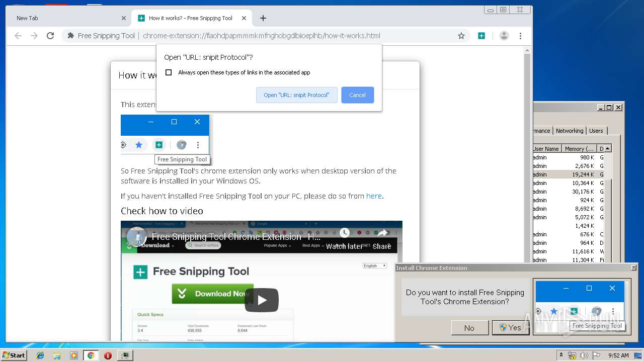Click Chrome's forward arrow

click(x=34, y=36)
